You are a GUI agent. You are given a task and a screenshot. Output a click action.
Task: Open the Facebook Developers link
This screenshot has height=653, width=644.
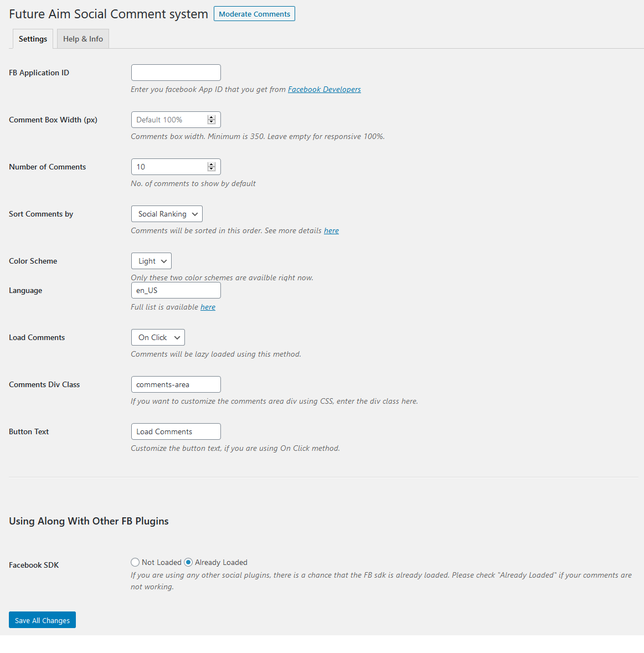click(324, 89)
